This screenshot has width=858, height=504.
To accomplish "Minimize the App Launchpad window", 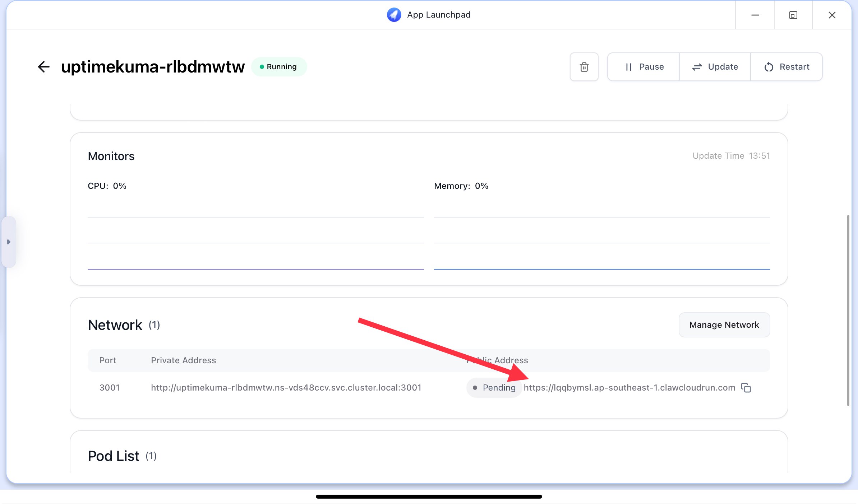I will tap(755, 15).
